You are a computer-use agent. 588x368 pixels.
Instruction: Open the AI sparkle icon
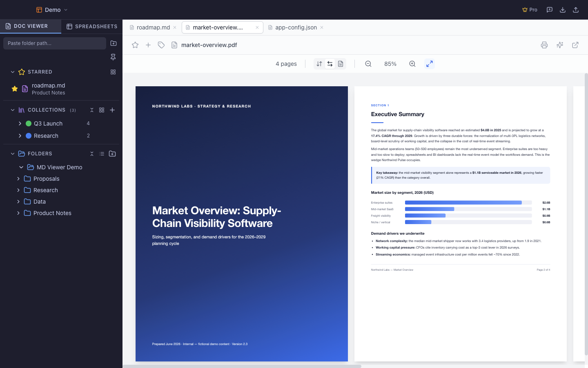click(560, 45)
